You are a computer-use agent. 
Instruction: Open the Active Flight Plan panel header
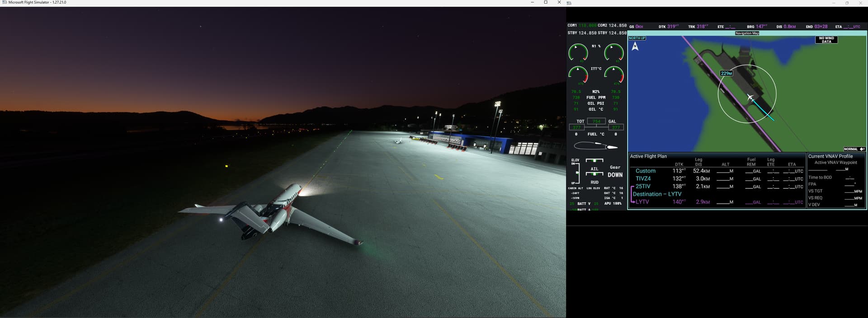648,156
